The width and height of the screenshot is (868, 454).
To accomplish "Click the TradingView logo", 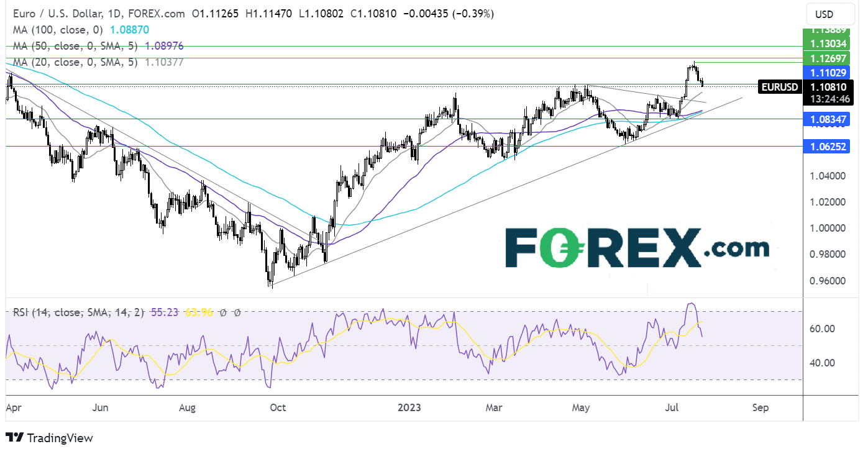I will point(49,437).
